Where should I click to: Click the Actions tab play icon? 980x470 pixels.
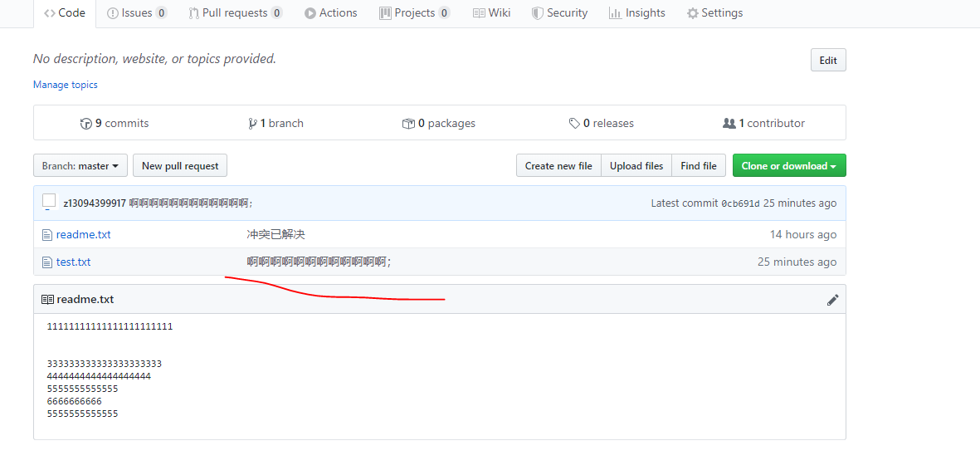(x=310, y=13)
